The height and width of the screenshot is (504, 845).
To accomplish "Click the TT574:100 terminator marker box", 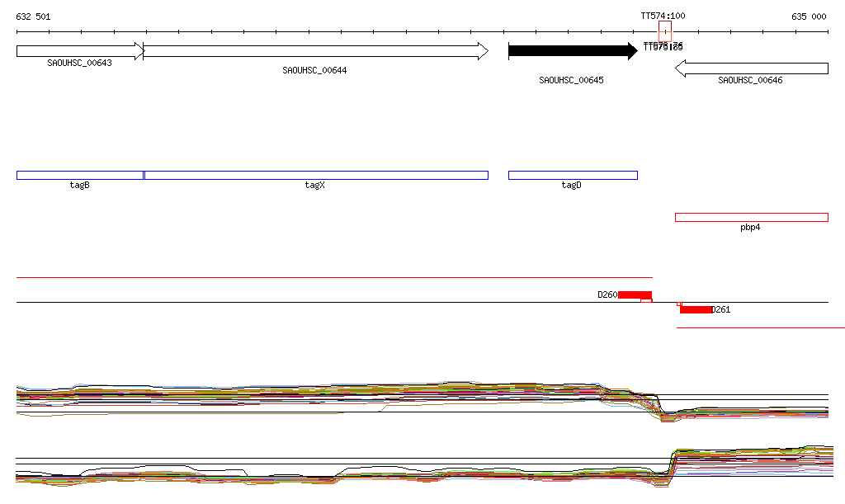I will click(x=664, y=32).
